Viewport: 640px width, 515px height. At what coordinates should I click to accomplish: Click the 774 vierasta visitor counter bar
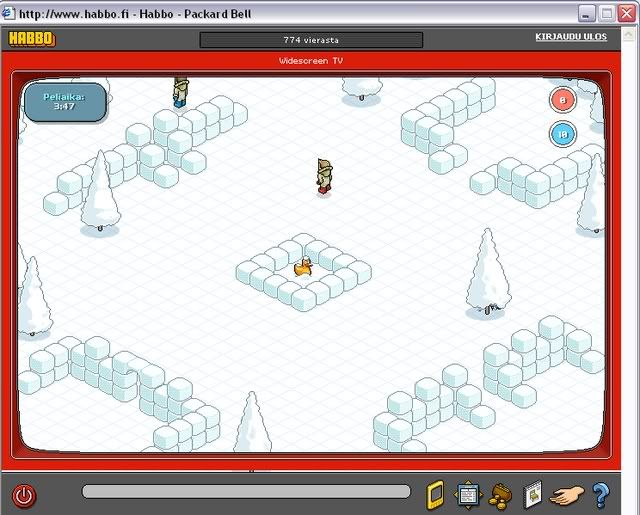point(310,40)
